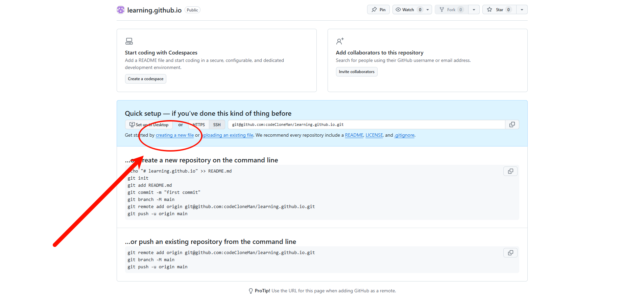
Task: Click the Pin button
Action: pyautogui.click(x=378, y=9)
